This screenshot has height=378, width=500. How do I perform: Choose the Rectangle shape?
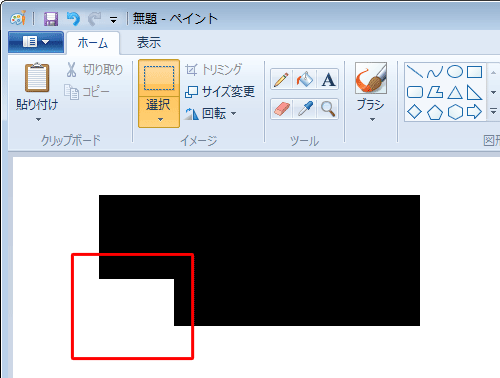tap(474, 72)
